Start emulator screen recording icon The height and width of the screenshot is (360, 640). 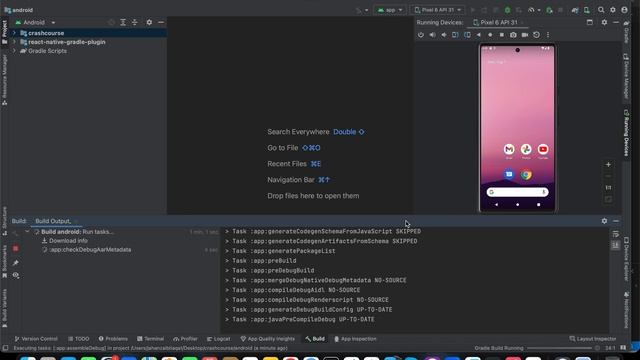525,35
